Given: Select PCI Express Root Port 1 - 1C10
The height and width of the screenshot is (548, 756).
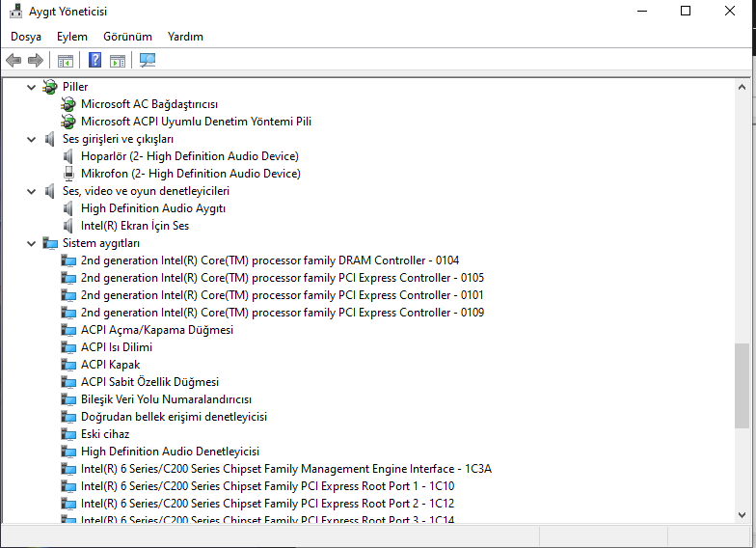Looking at the screenshot, I should click(268, 486).
